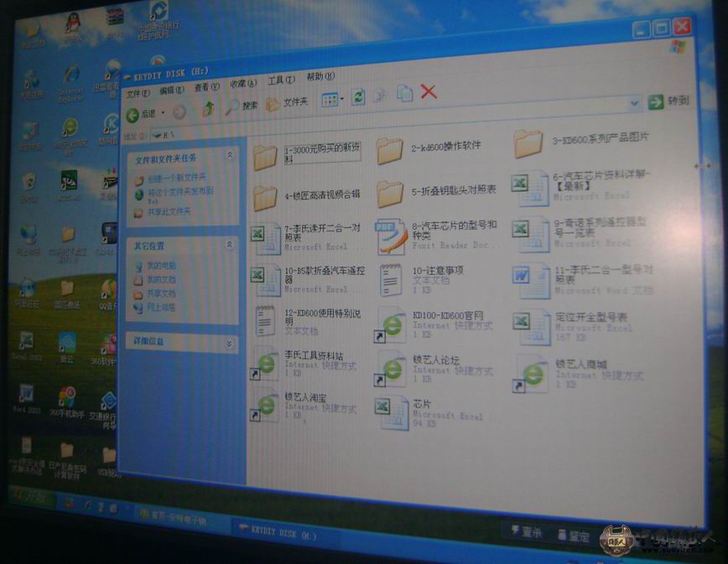728x564 pixels.
Task: Open the 收藏(A) menu
Action: point(243,84)
